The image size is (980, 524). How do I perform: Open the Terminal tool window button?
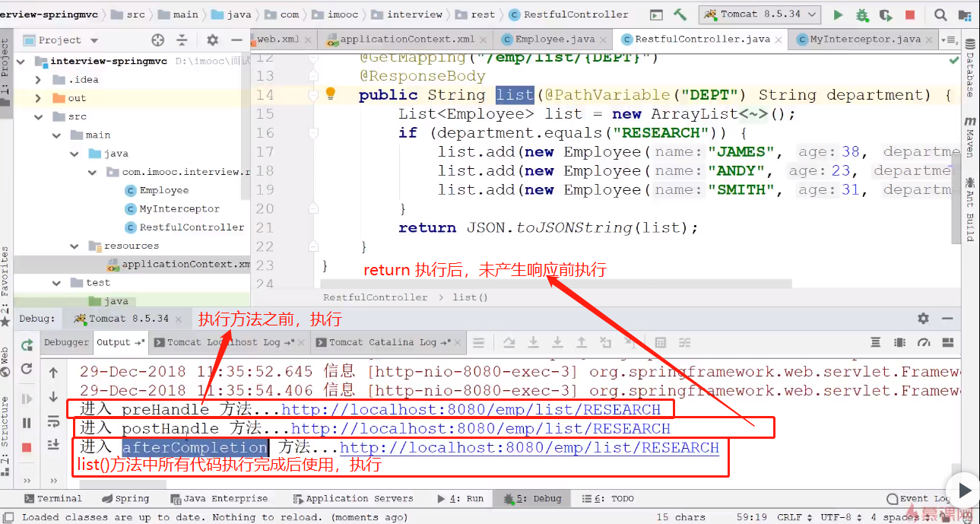52,499
